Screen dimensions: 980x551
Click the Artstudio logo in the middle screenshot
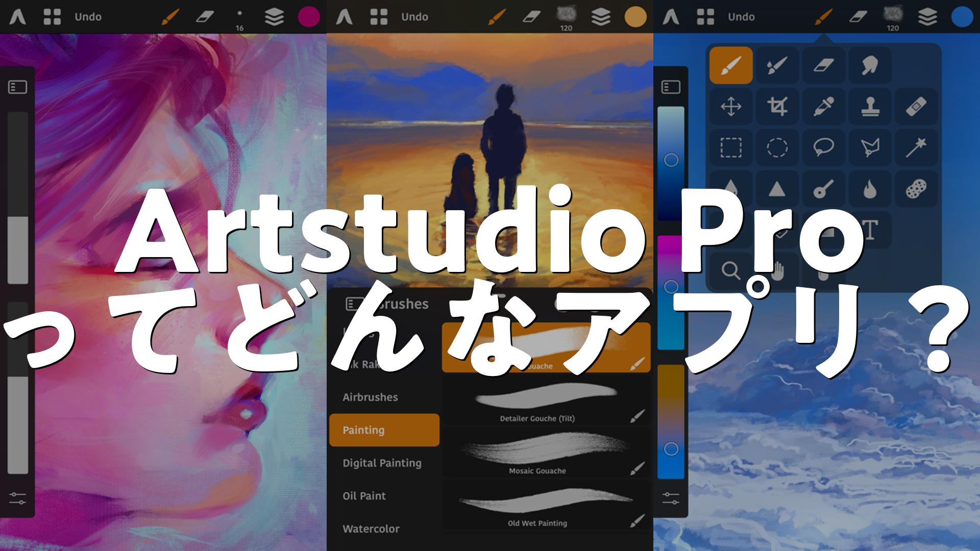345,17
